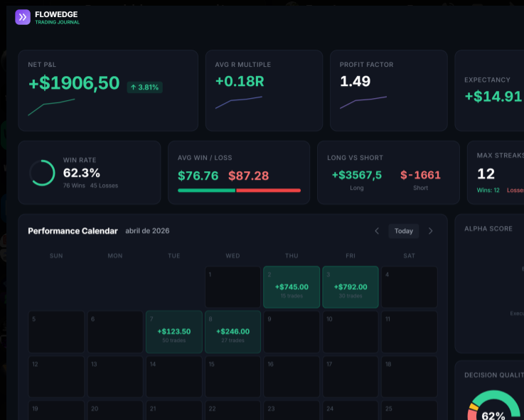Image resolution: width=524 pixels, height=420 pixels.
Task: Go to previous month with left chevron
Action: (377, 231)
